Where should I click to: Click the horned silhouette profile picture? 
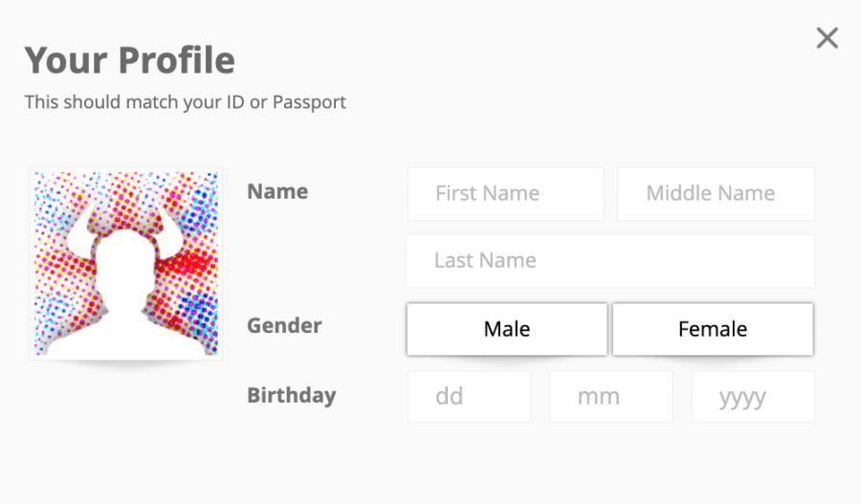tap(125, 263)
